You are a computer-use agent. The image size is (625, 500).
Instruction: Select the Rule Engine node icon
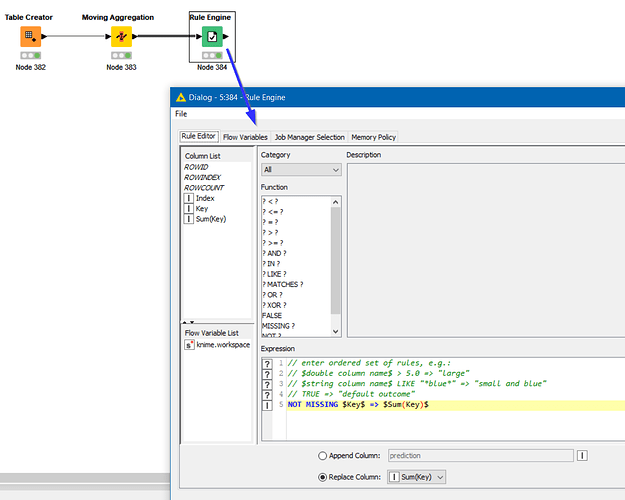212,37
